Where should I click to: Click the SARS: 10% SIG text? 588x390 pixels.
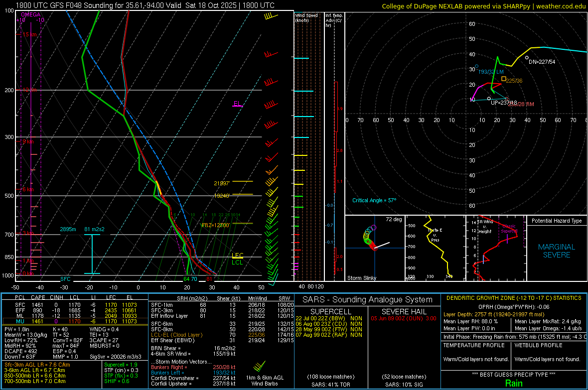coord(404,385)
